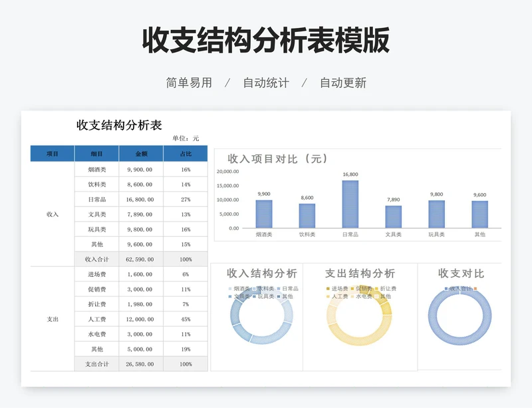Image resolution: width=532 pixels, height=408 pixels.
Task: Click the 支出 merged category cell
Action: coord(53,319)
